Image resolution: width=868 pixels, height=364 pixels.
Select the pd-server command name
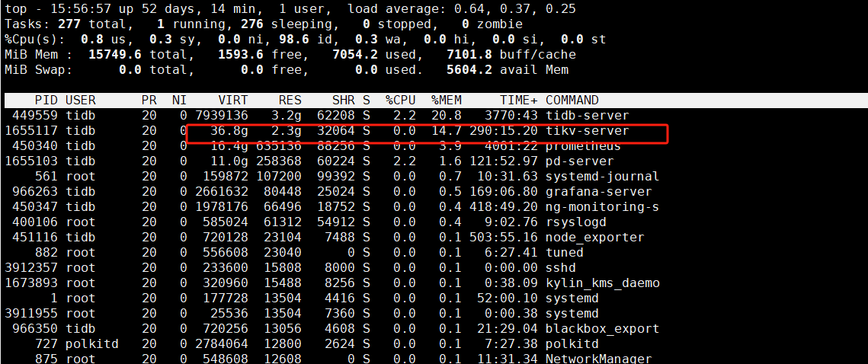click(580, 161)
